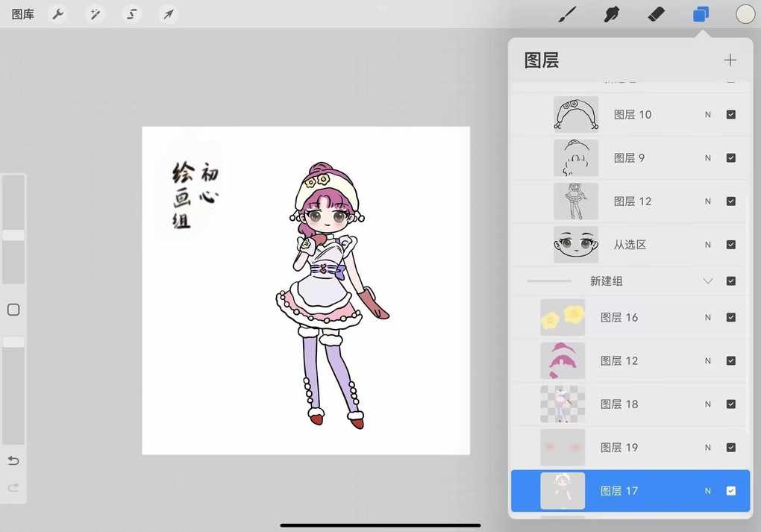Toggle visibility checkbox for 图层 9
The height and width of the screenshot is (532, 761).
tap(731, 157)
